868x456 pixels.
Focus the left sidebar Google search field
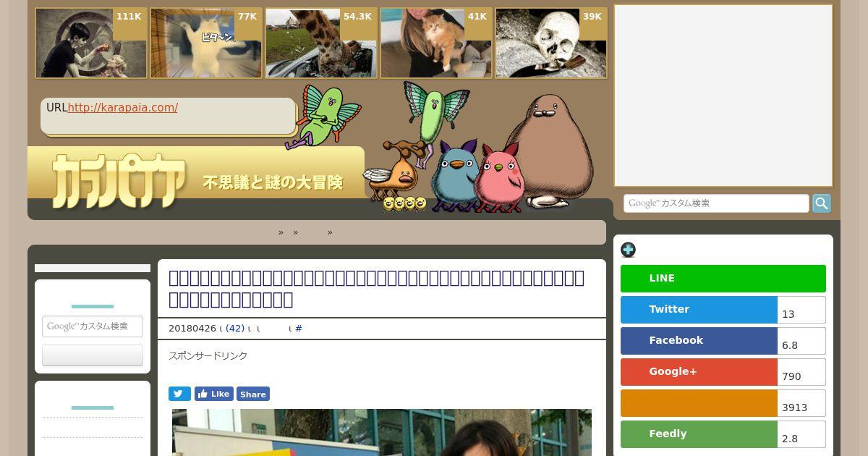pyautogui.click(x=93, y=326)
